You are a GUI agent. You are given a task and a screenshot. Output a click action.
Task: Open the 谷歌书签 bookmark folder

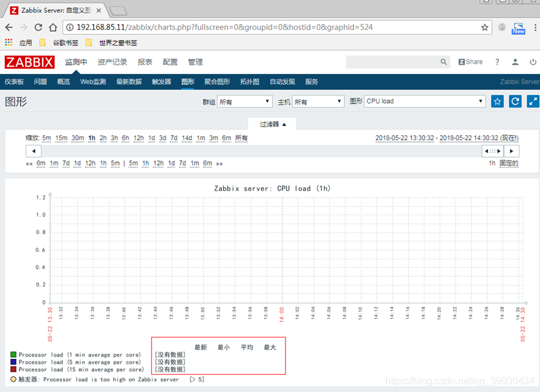59,42
